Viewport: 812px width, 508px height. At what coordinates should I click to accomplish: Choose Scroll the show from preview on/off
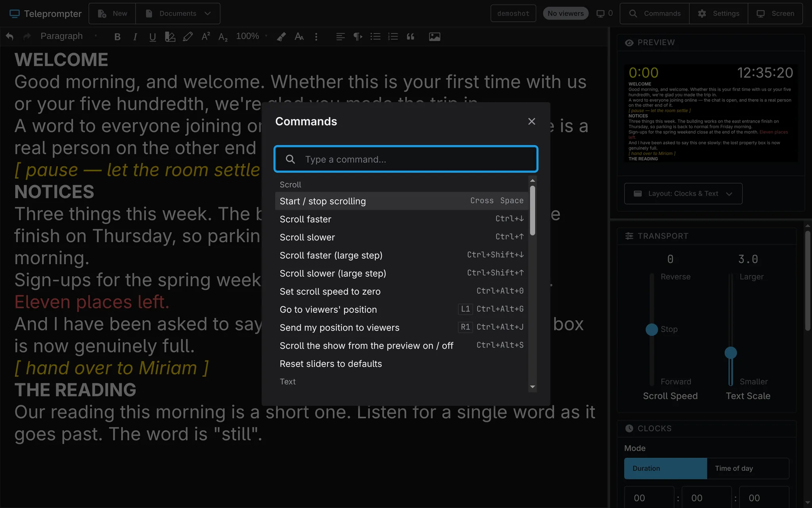(401, 346)
